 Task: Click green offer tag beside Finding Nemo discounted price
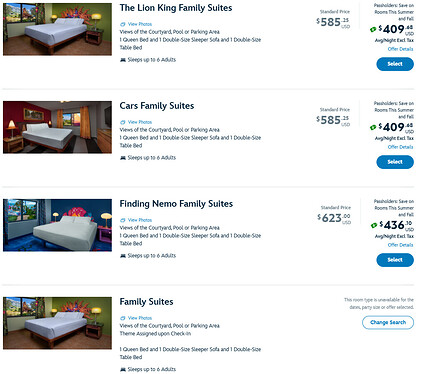(x=374, y=225)
